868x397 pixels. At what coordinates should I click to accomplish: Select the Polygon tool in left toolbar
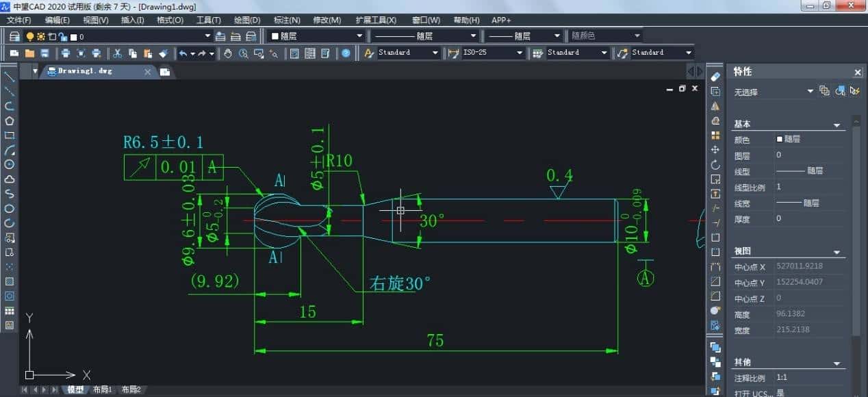pyautogui.click(x=10, y=121)
